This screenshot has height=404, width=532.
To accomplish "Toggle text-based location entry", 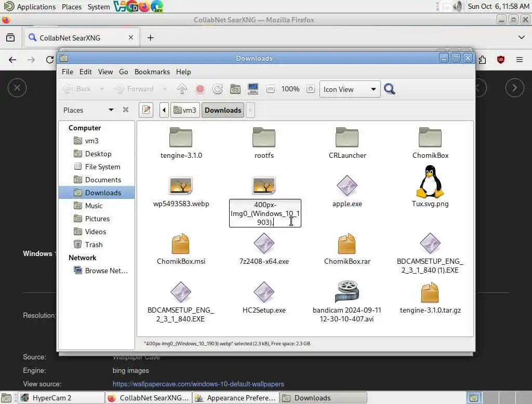I will click(146, 110).
